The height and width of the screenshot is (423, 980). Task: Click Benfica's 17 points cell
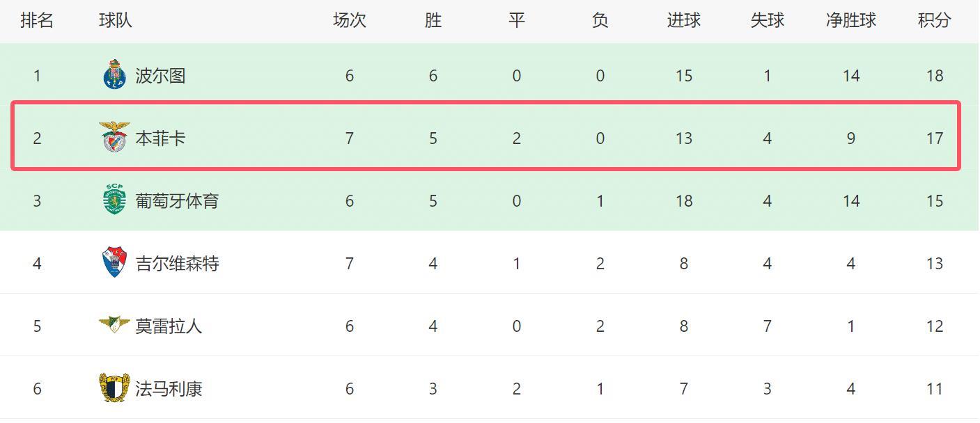934,138
